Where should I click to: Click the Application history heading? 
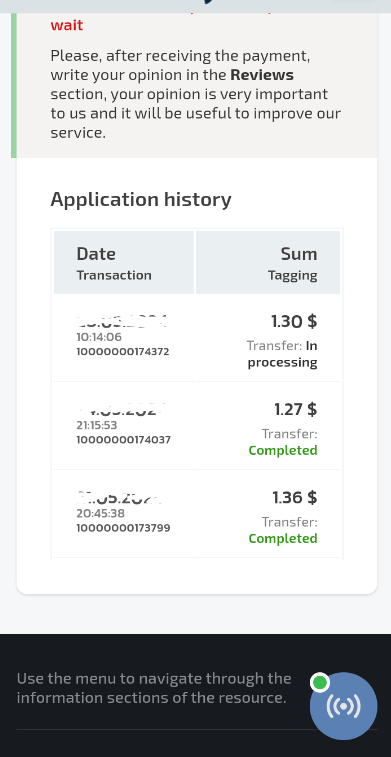click(x=141, y=199)
